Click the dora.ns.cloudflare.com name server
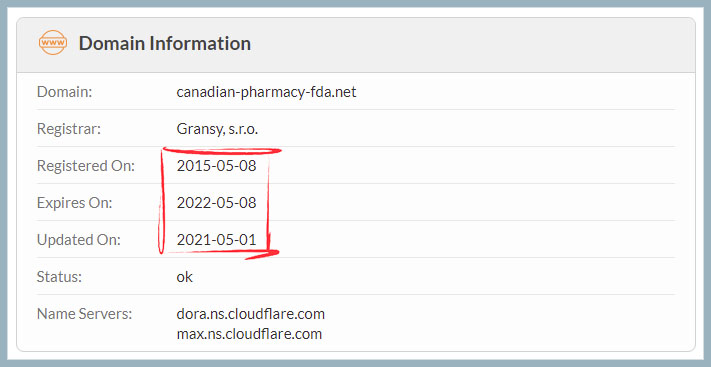Screen dimensions: 711x367 coord(250,313)
